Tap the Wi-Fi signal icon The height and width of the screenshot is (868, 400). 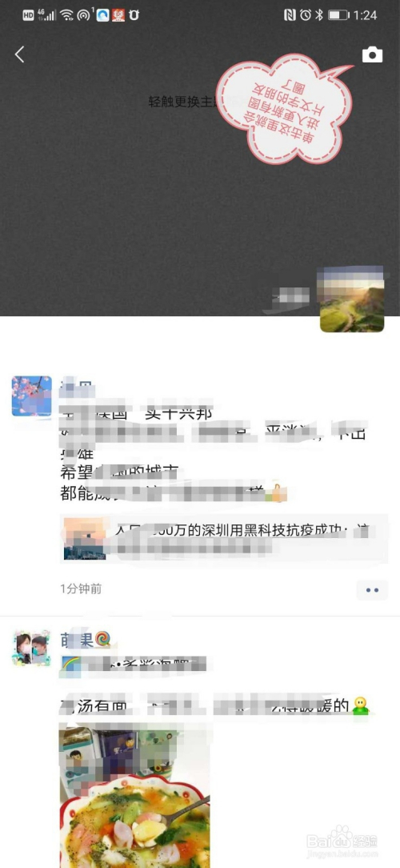[x=67, y=15]
